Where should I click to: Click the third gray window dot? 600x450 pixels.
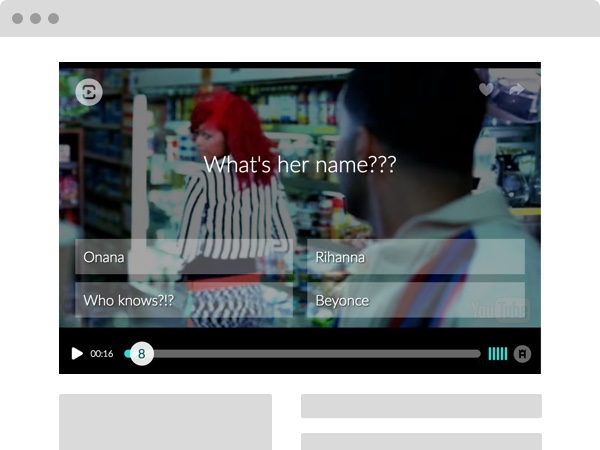coord(54,18)
